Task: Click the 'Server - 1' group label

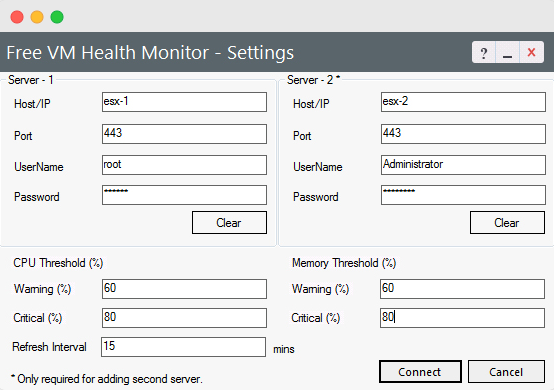Action: [31, 80]
